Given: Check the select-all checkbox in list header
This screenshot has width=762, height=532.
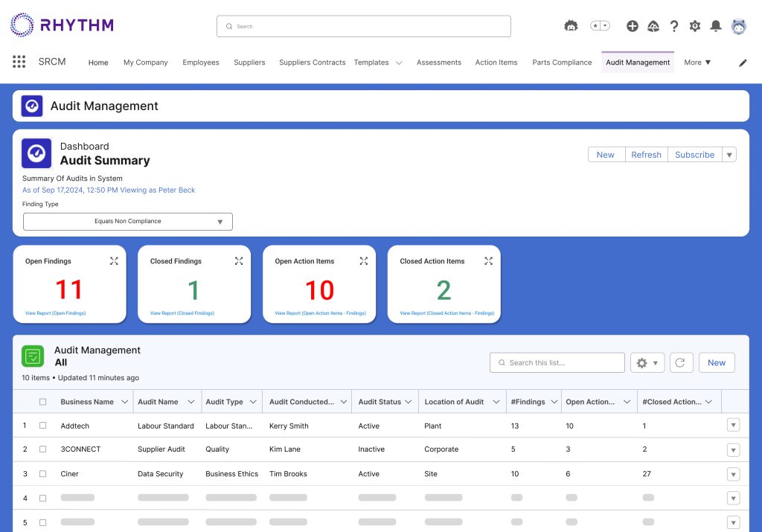Looking at the screenshot, I should point(42,401).
